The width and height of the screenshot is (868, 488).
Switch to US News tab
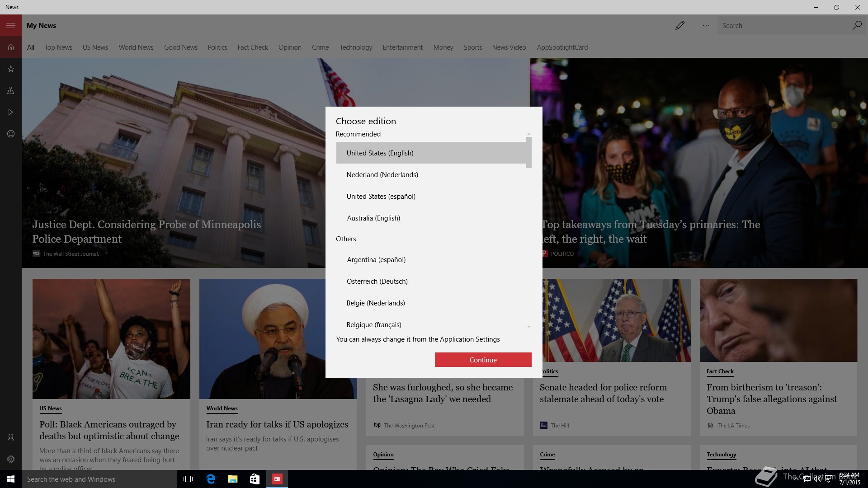95,47
